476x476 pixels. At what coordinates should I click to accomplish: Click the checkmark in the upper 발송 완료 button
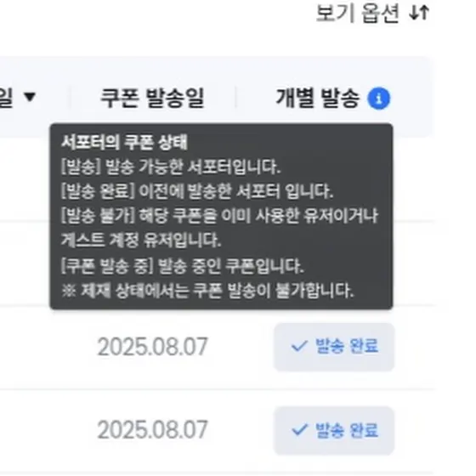click(x=299, y=346)
